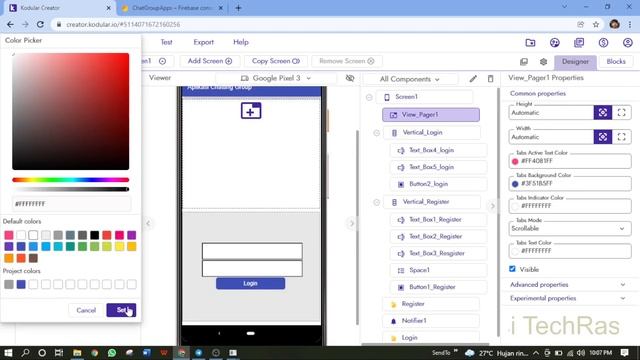Select Text_Box1_Register in component tree
640x360 pixels.
tap(439, 220)
